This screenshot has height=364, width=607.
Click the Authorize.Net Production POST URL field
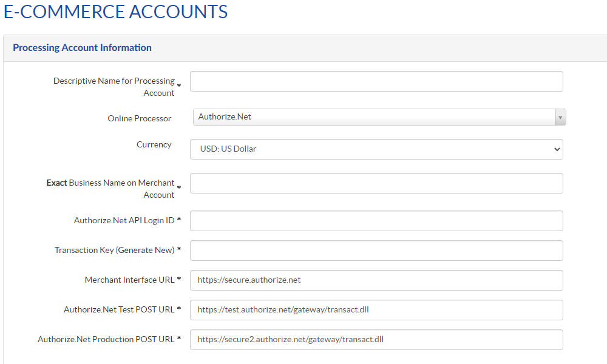click(x=376, y=340)
